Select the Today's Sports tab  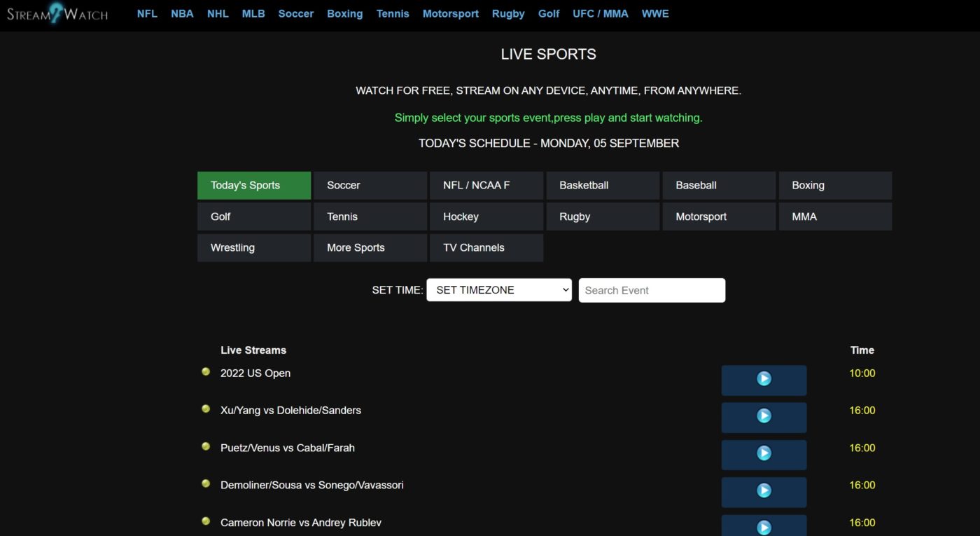[253, 185]
